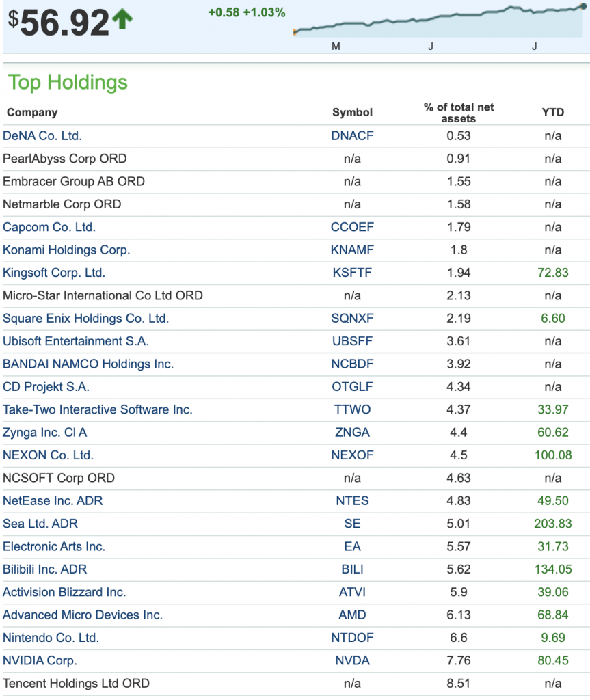Open the DNACF symbol link

click(x=352, y=136)
